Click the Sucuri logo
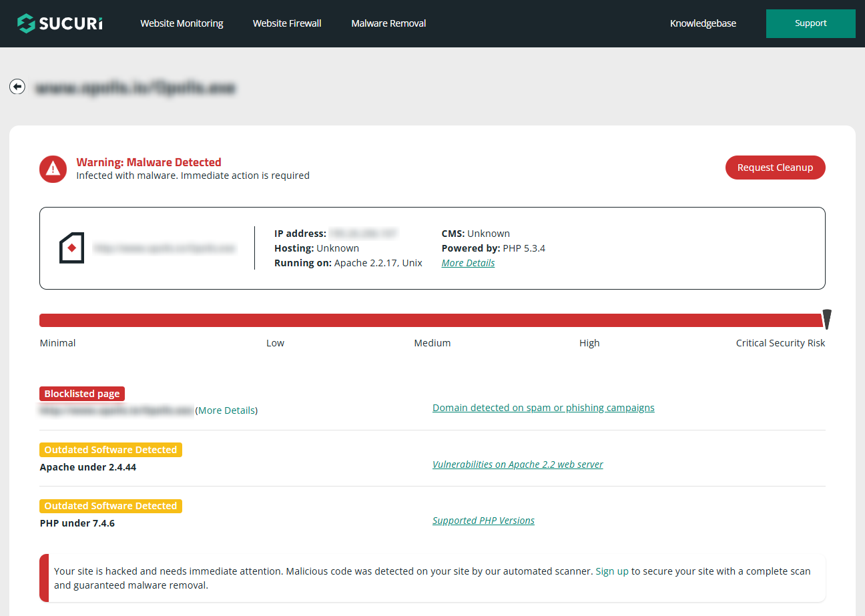This screenshot has width=865, height=616. click(60, 23)
